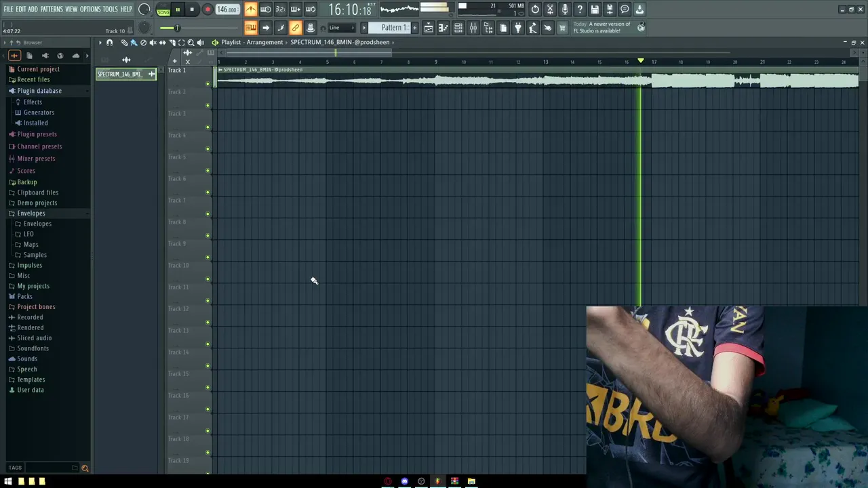This screenshot has width=868, height=488.
Task: Expand the Soundfonts folder
Action: click(x=33, y=348)
